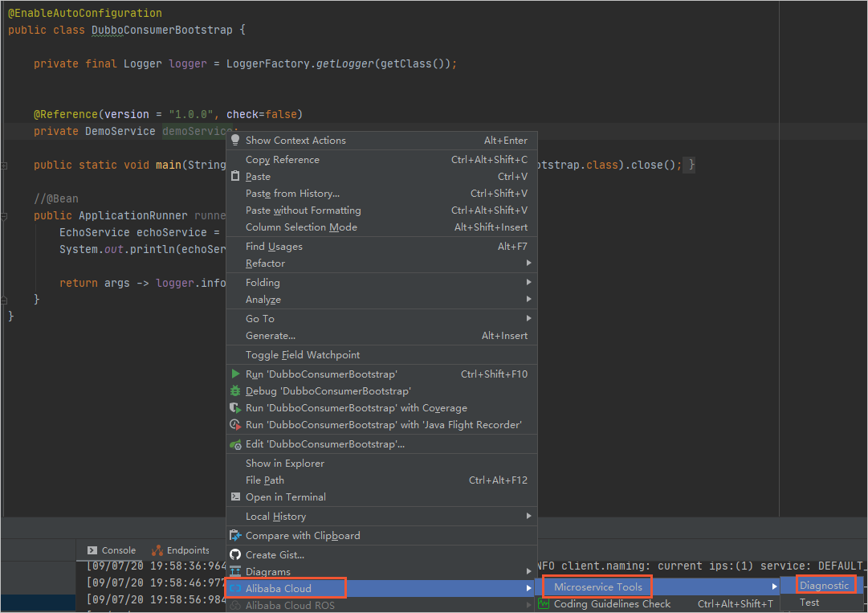Expand the Folding submenu arrow
Viewport: 868px width, 613px height.
528,283
